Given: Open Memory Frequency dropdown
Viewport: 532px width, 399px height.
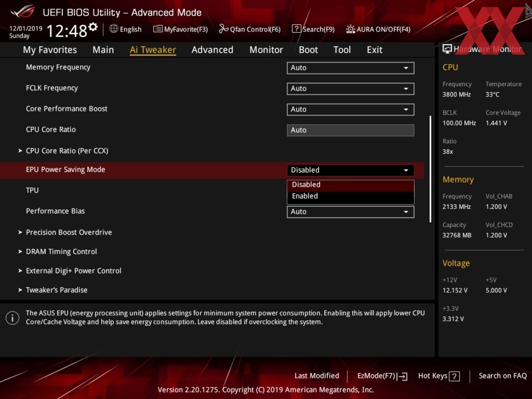Looking at the screenshot, I should pyautogui.click(x=350, y=68).
